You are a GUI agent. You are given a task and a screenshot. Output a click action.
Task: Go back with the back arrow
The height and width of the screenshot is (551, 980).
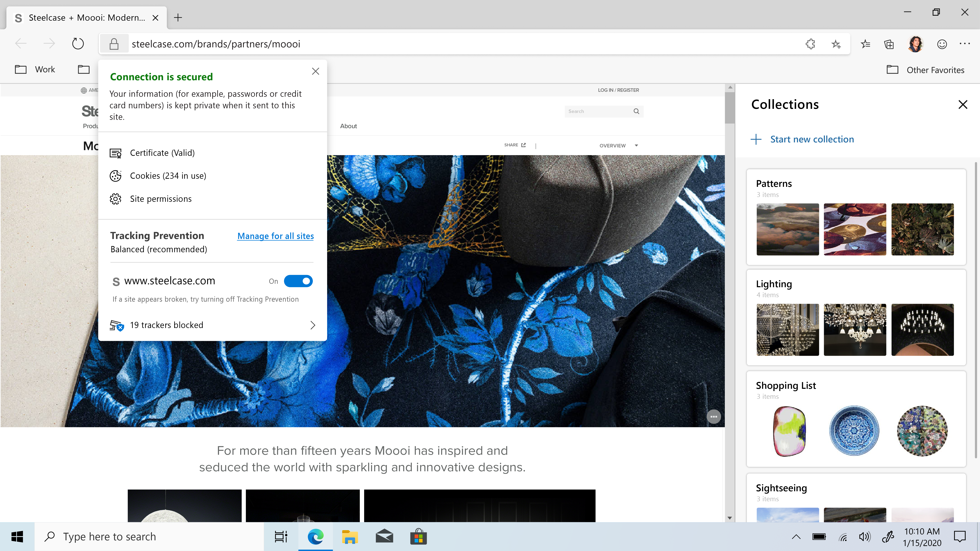click(x=20, y=44)
